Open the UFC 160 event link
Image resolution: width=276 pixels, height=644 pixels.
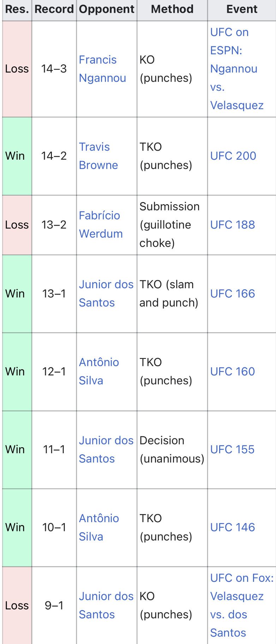tap(233, 372)
